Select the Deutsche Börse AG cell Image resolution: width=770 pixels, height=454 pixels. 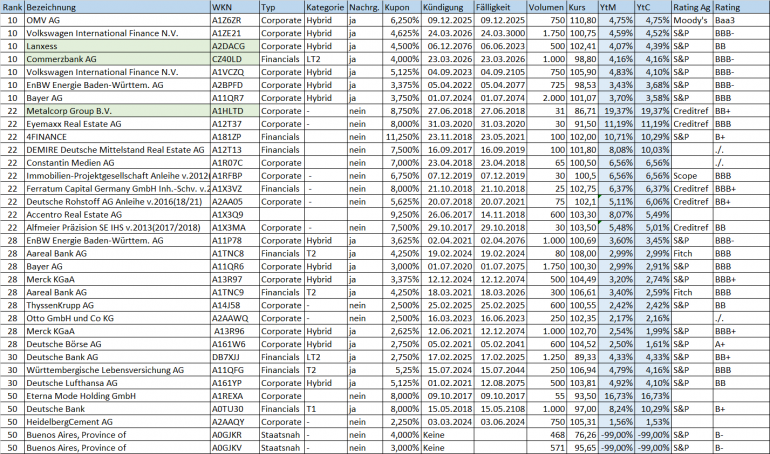click(117, 344)
